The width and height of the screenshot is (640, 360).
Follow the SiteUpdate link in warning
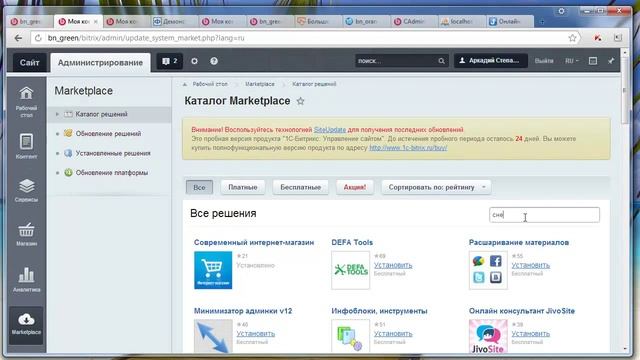330,130
